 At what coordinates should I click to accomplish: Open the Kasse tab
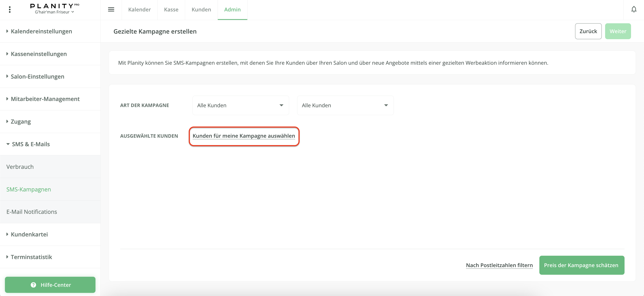click(x=171, y=10)
